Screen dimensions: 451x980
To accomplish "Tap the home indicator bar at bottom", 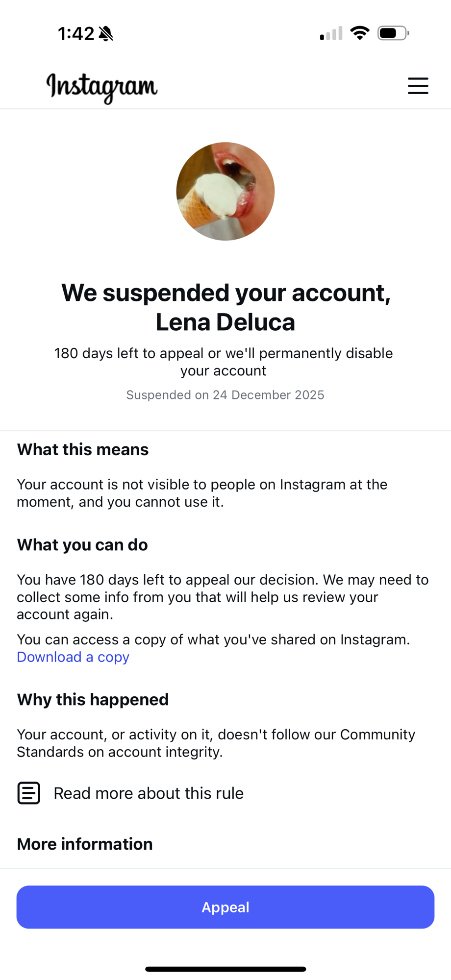I will pos(225,969).
